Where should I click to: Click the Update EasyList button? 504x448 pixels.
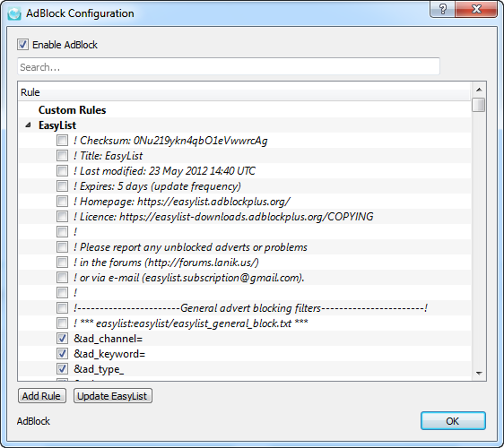[113, 396]
